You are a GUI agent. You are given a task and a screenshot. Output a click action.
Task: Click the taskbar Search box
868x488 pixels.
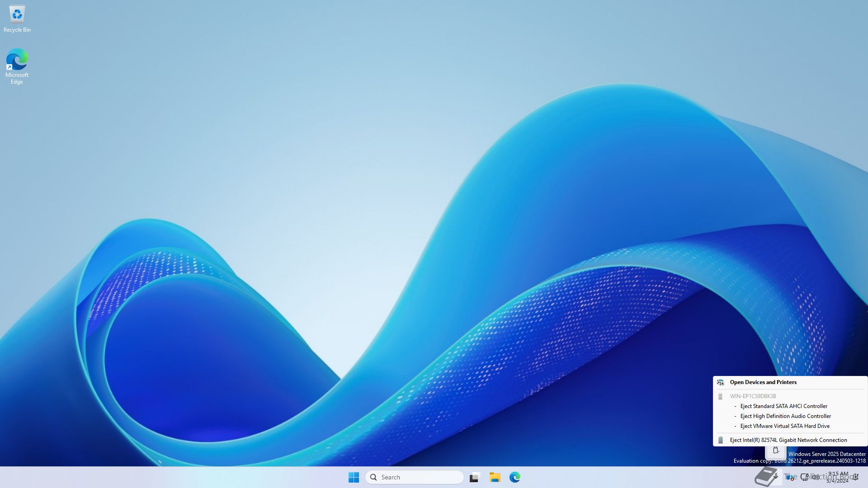coord(414,477)
